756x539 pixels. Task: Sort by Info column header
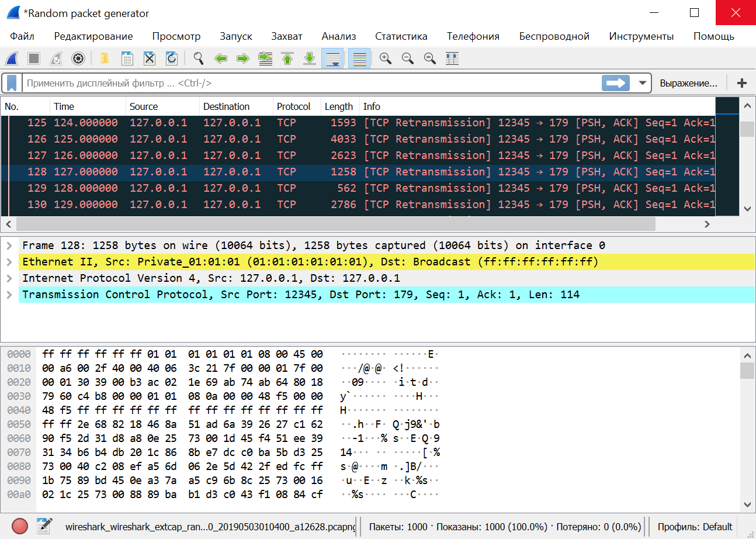pyautogui.click(x=537, y=106)
